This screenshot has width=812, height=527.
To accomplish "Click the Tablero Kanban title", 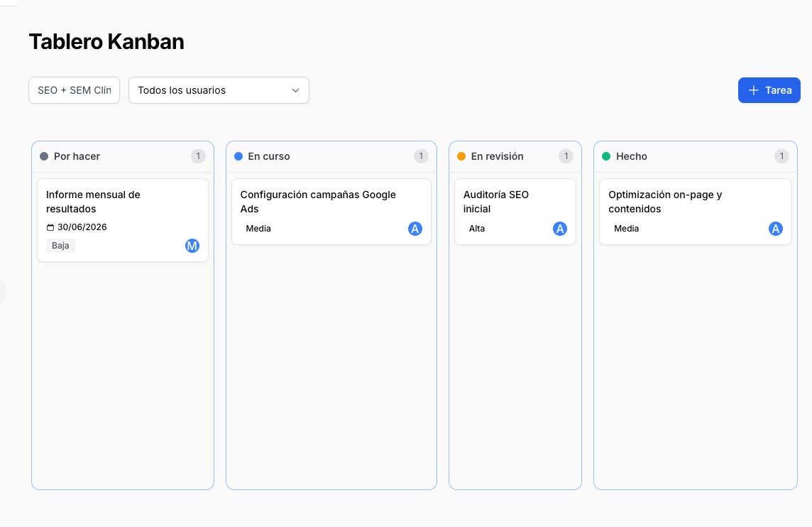I will pos(106,42).
